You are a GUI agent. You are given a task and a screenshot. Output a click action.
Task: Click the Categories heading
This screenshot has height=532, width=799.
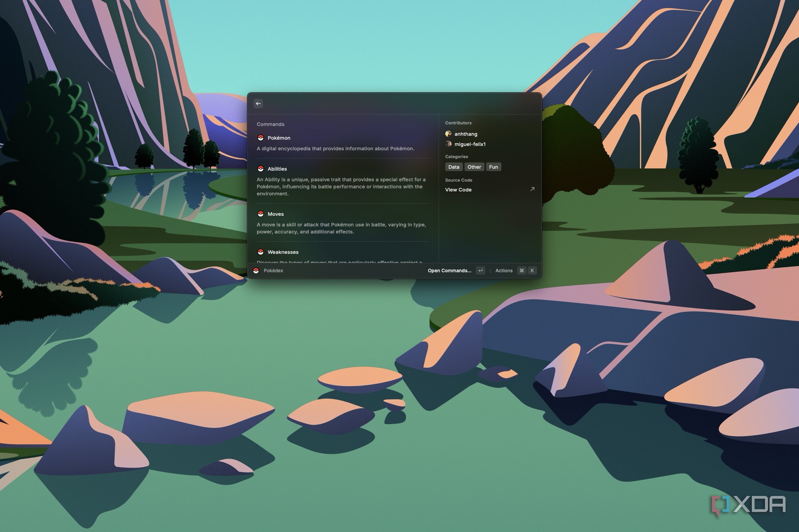point(457,157)
